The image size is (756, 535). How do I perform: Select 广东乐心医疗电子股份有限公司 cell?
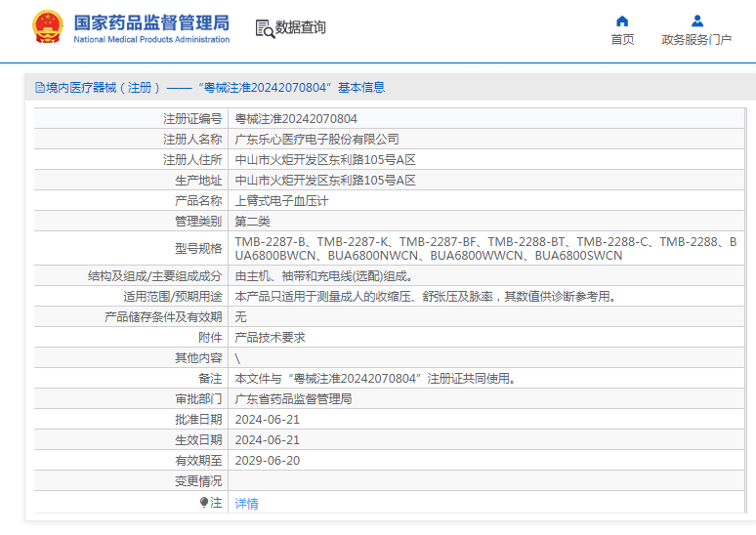(316, 140)
